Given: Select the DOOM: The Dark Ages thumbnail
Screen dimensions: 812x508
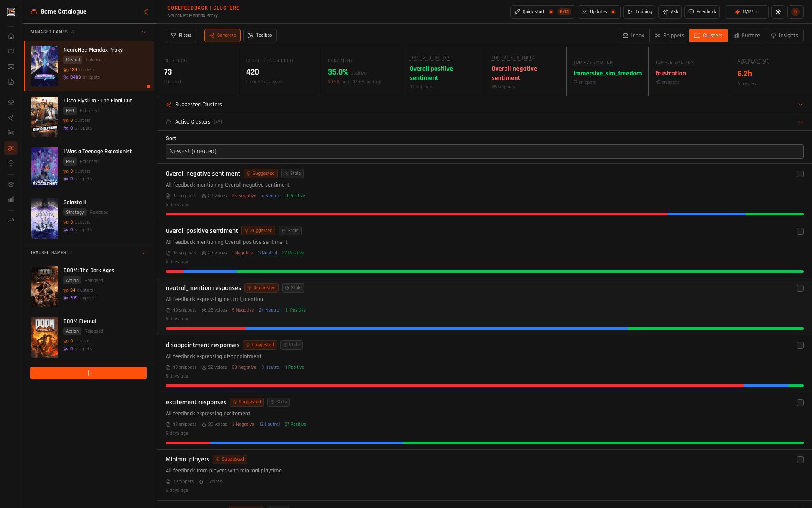Looking at the screenshot, I should point(45,287).
